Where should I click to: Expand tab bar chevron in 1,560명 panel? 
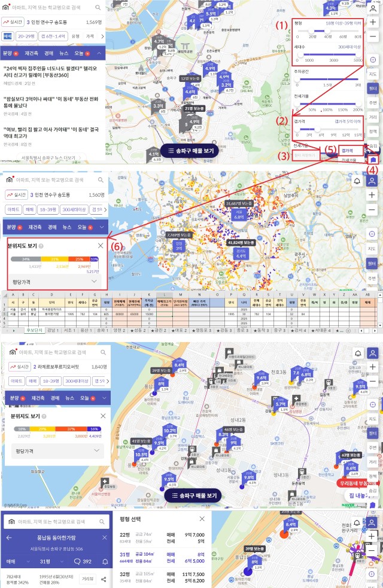102,227
